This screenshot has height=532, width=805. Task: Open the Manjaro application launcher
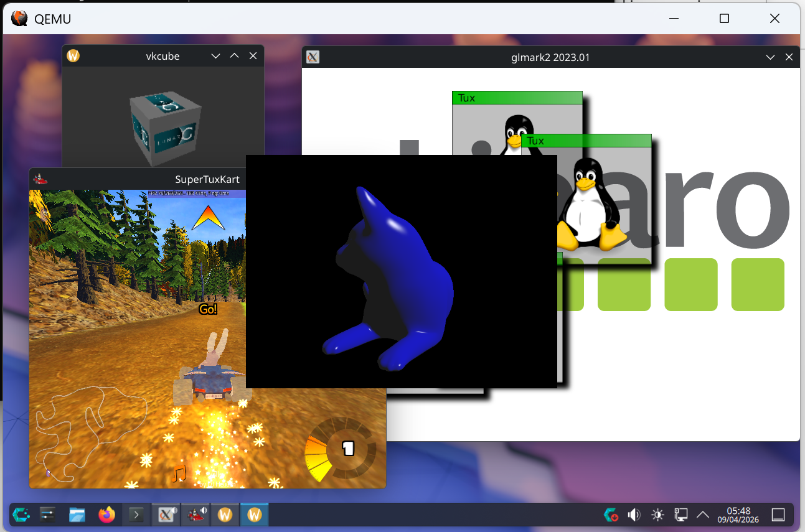point(21,515)
